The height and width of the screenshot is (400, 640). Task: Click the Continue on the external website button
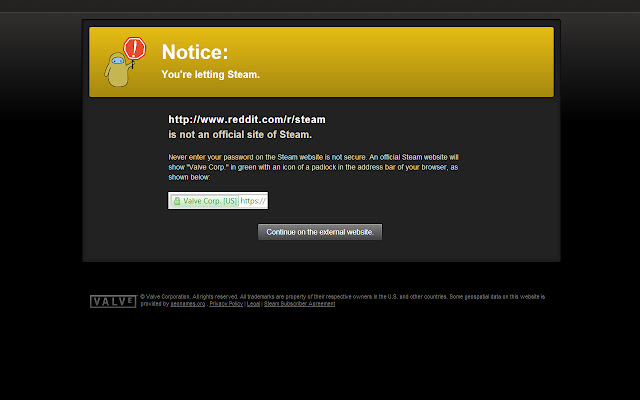click(x=320, y=232)
